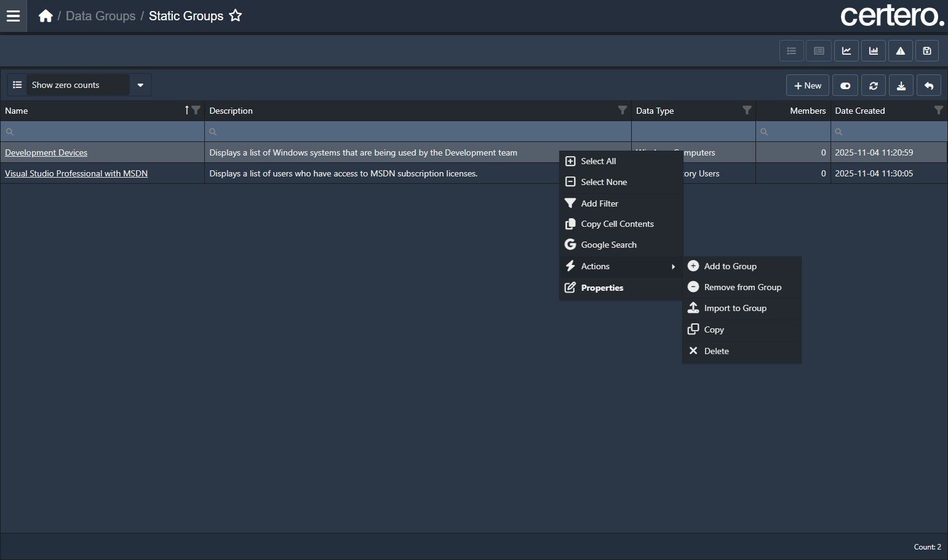Select Add to Group action
This screenshot has width=948, height=560.
tap(741, 266)
